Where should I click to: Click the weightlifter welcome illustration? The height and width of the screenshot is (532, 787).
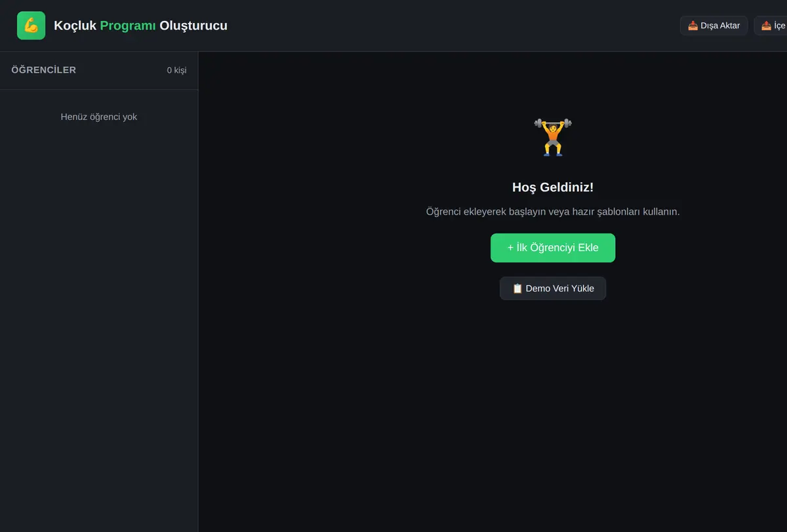(x=553, y=137)
